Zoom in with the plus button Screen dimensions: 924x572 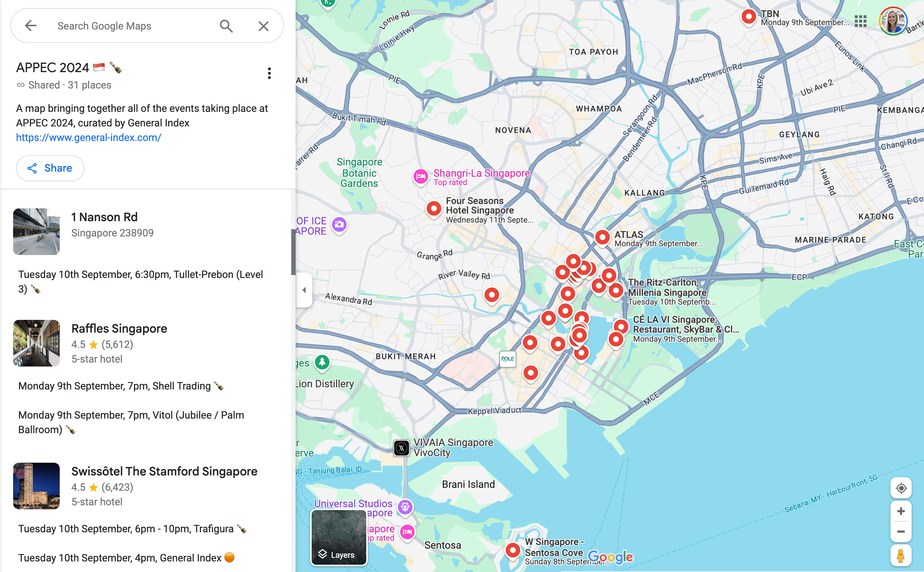coord(901,512)
